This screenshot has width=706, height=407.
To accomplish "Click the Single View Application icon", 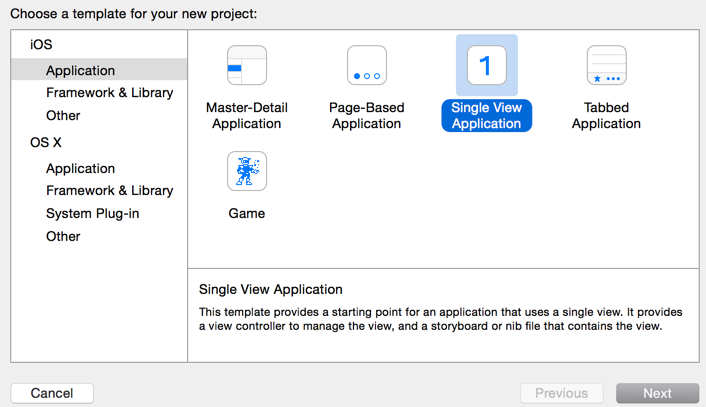I will [x=486, y=66].
